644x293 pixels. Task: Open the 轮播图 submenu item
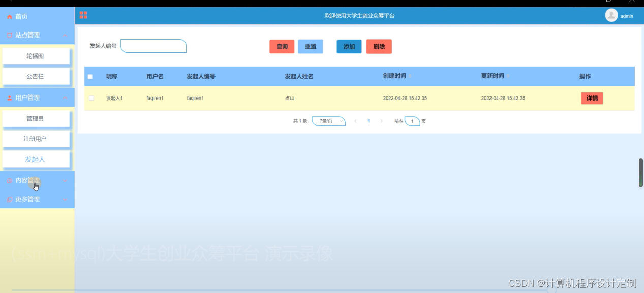coord(36,56)
